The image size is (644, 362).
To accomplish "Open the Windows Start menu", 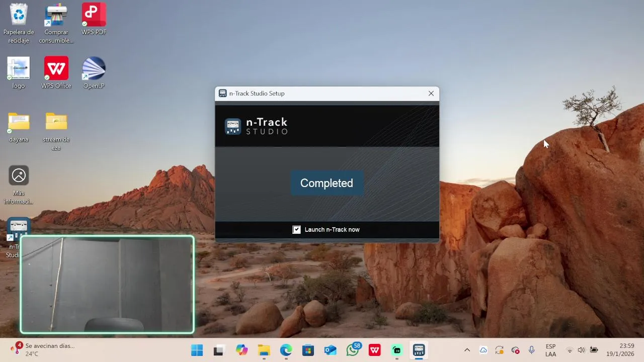I will coord(197,350).
